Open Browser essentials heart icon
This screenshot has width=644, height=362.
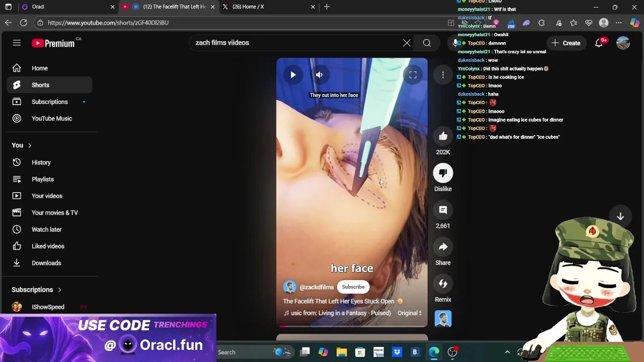coord(589,23)
